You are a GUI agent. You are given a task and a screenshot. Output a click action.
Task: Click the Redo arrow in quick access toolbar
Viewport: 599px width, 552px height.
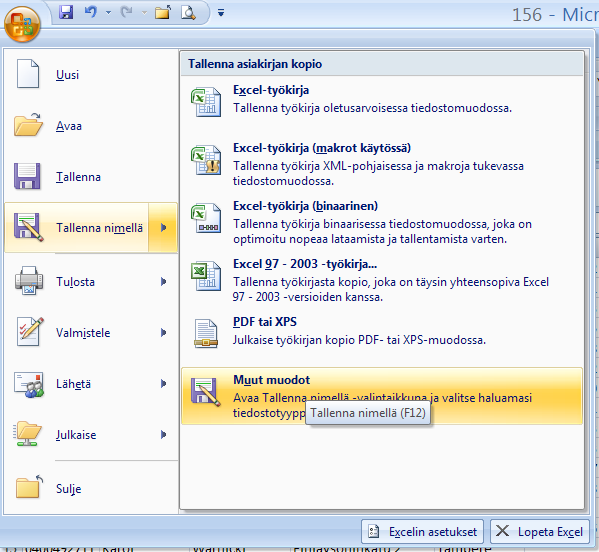126,12
